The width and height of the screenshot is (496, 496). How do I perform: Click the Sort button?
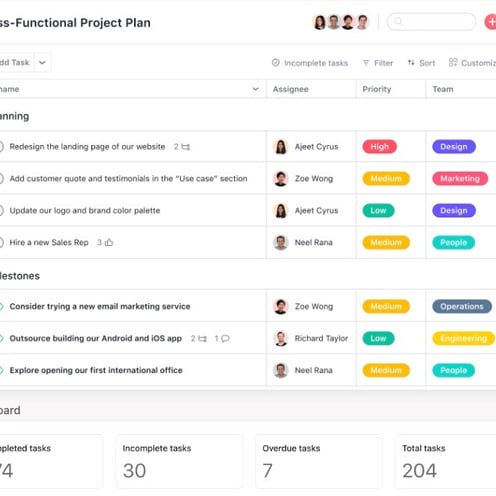click(x=421, y=63)
